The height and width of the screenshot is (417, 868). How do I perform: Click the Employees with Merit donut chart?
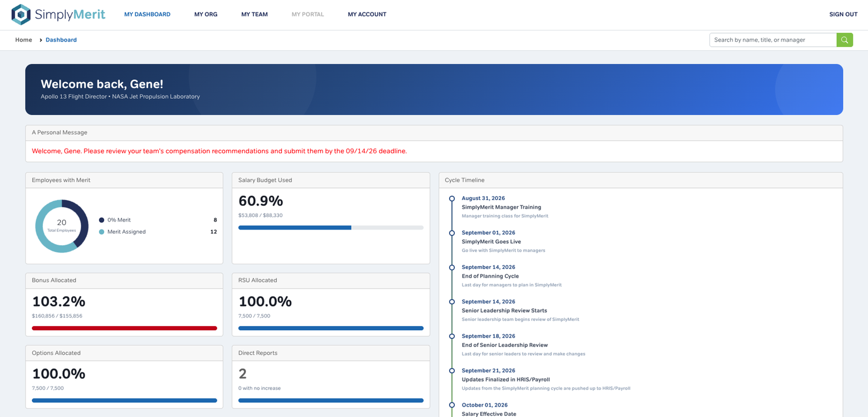62,226
